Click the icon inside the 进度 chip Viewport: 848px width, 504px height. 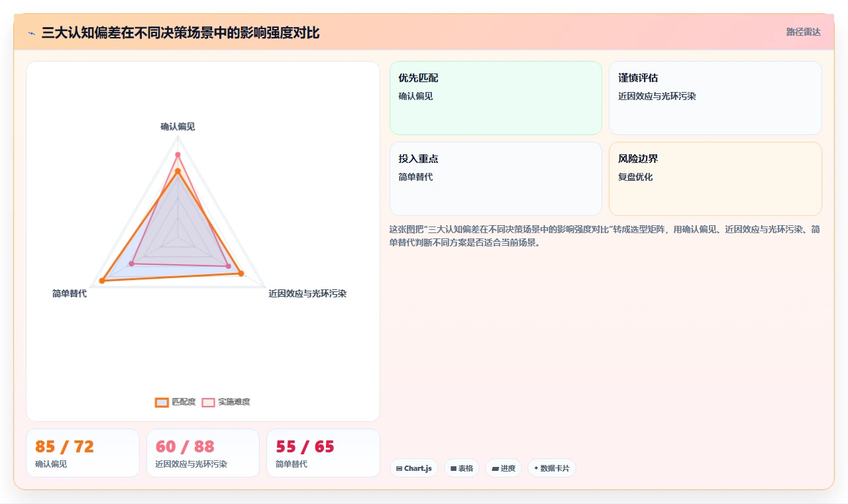[x=495, y=468]
